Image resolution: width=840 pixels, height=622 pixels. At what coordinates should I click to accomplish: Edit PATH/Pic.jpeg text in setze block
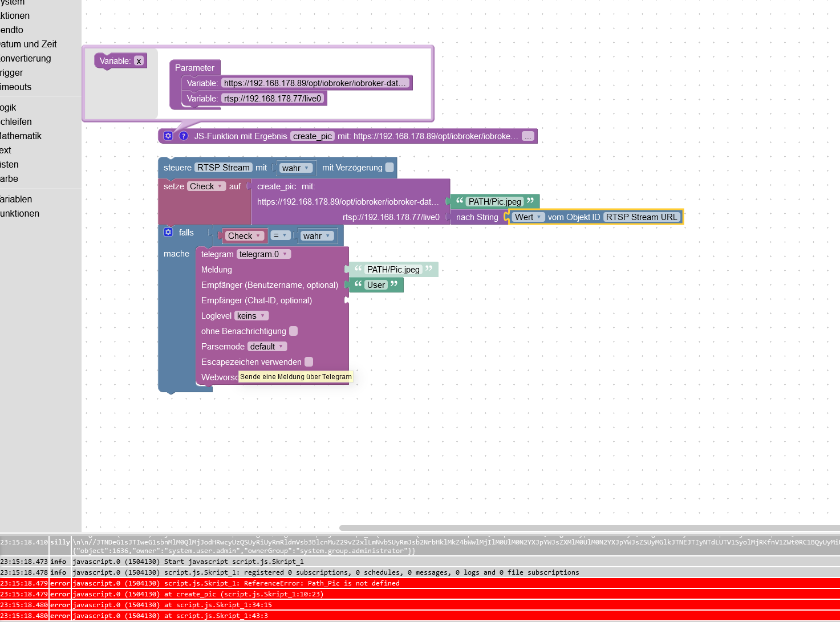tap(495, 202)
